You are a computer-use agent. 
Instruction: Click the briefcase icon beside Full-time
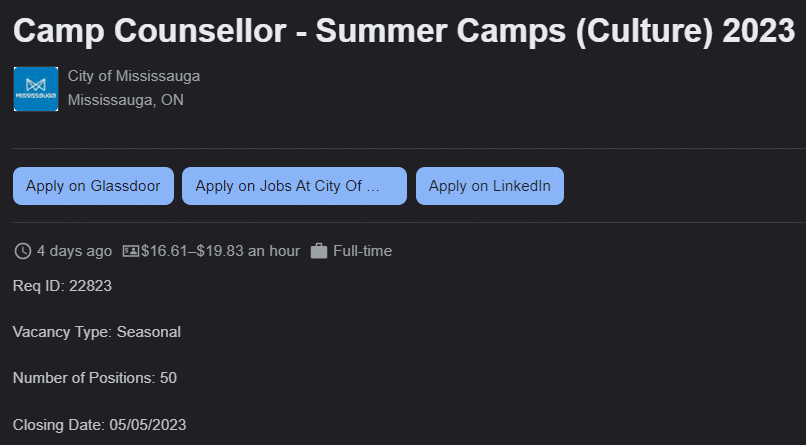(319, 251)
